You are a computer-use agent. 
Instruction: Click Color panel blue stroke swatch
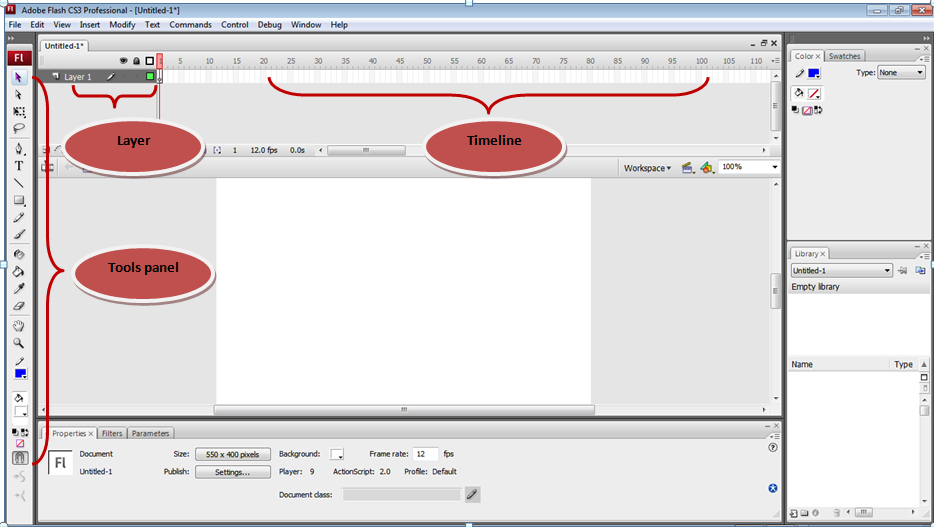[814, 73]
